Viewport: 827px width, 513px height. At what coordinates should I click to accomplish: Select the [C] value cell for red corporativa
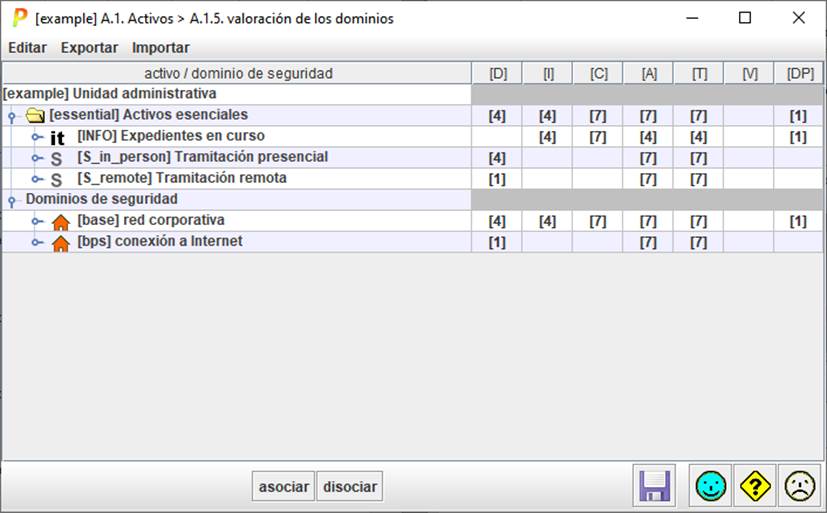(x=598, y=220)
